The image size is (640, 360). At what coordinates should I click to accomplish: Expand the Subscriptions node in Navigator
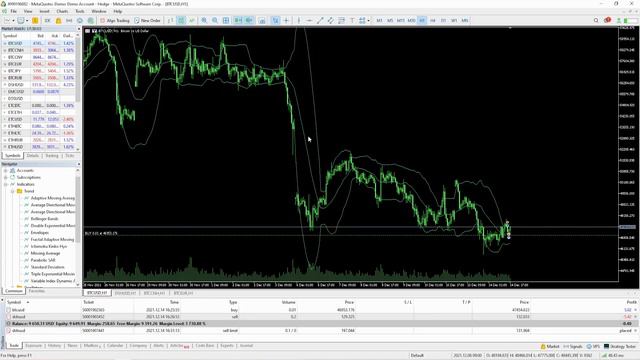click(6, 178)
